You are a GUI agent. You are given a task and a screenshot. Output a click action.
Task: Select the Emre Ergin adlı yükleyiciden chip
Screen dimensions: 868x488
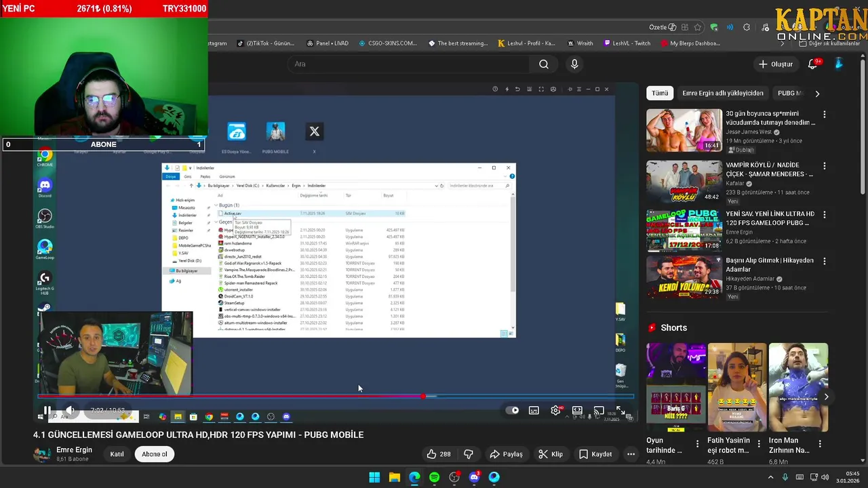pos(723,93)
